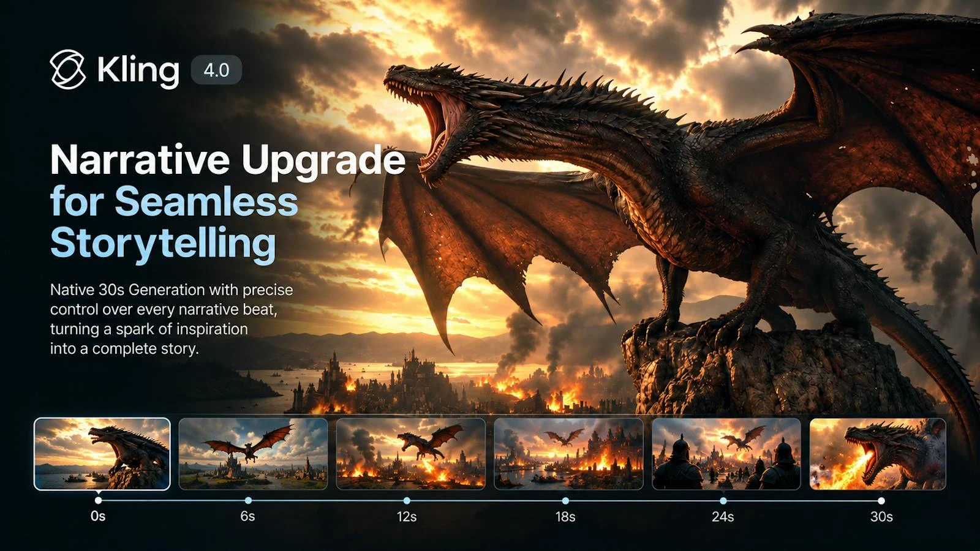Click "control over every narrative beat," line

(164, 309)
